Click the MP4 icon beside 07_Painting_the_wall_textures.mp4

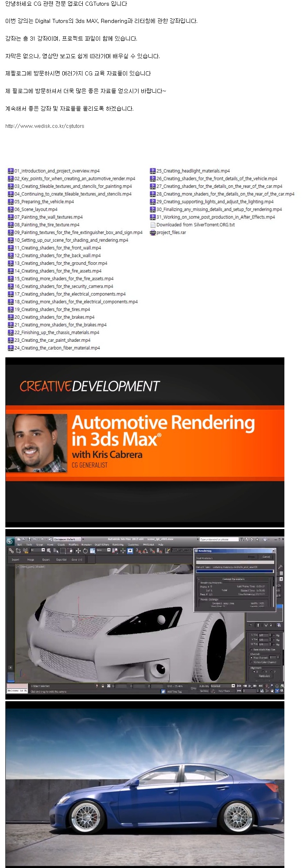tap(11, 217)
